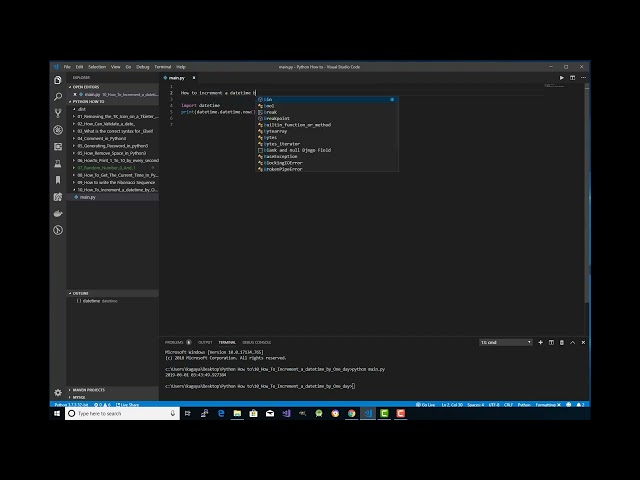Close the terminal panel

pyautogui.click(x=583, y=342)
